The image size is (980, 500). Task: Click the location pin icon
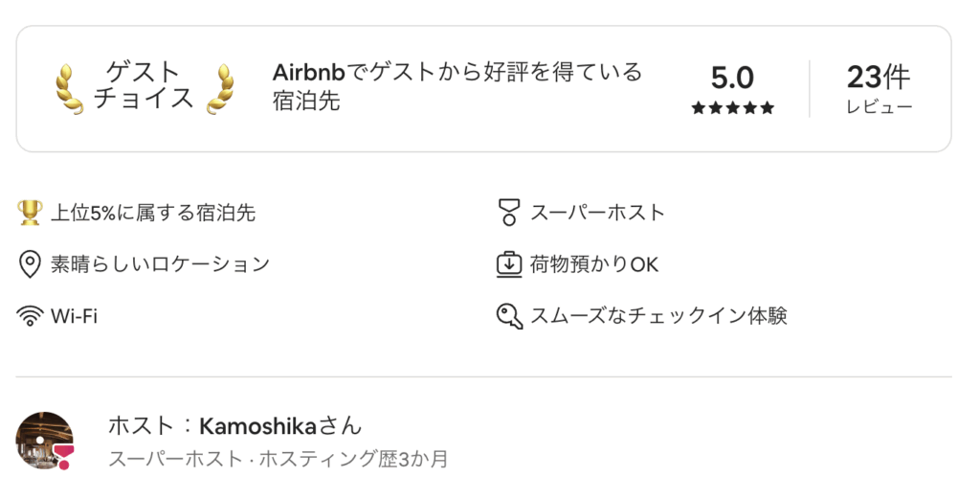pos(31,264)
